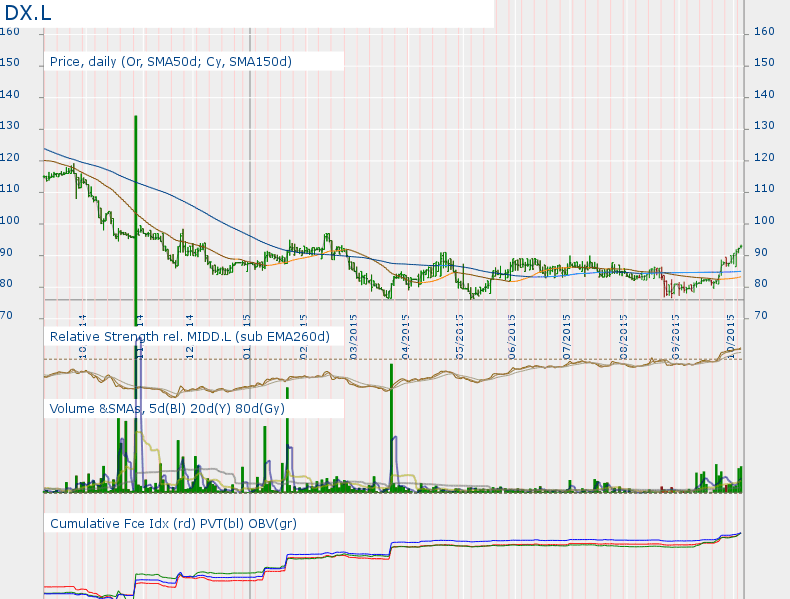Click the 04/2015 date label
The height and width of the screenshot is (599, 790).
point(406,337)
